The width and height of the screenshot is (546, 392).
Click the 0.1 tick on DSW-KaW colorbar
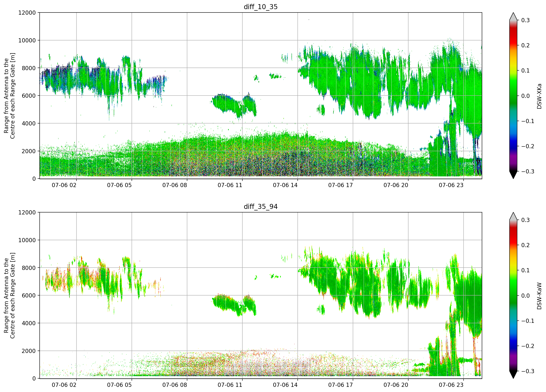[526, 270]
